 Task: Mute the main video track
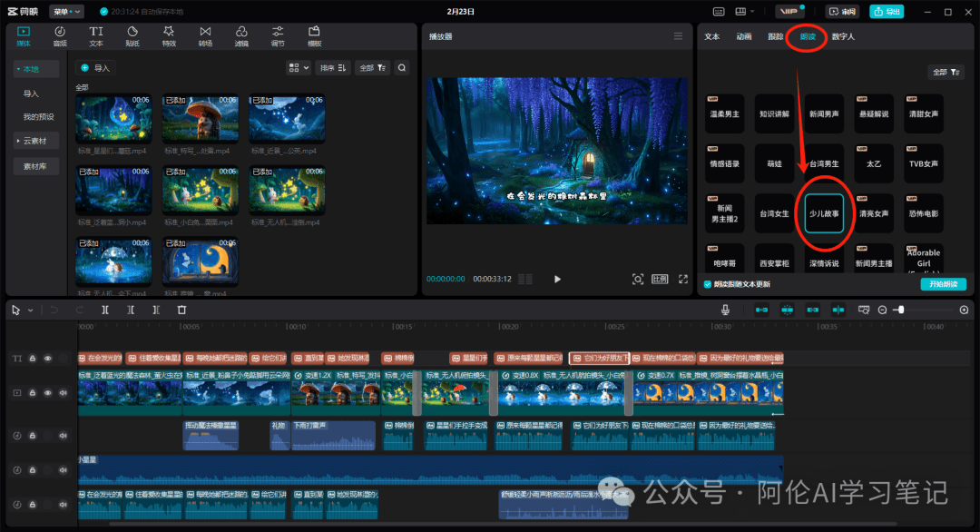(x=64, y=392)
